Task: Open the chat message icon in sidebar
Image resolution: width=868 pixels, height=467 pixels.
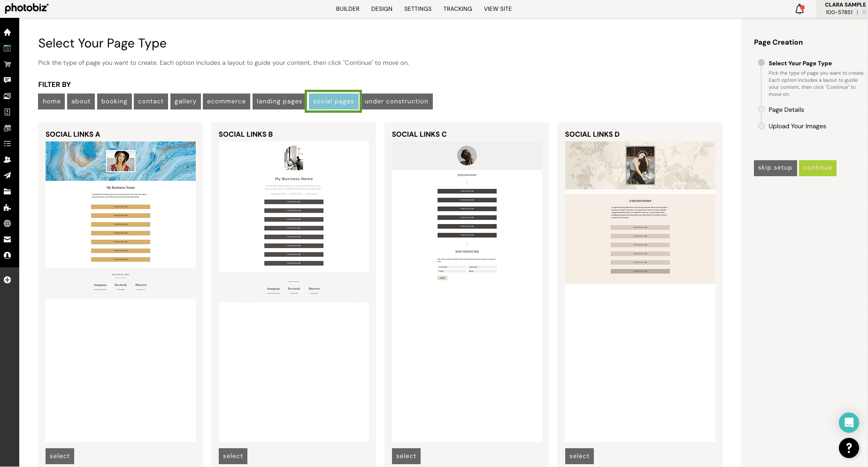Action: click(x=7, y=80)
